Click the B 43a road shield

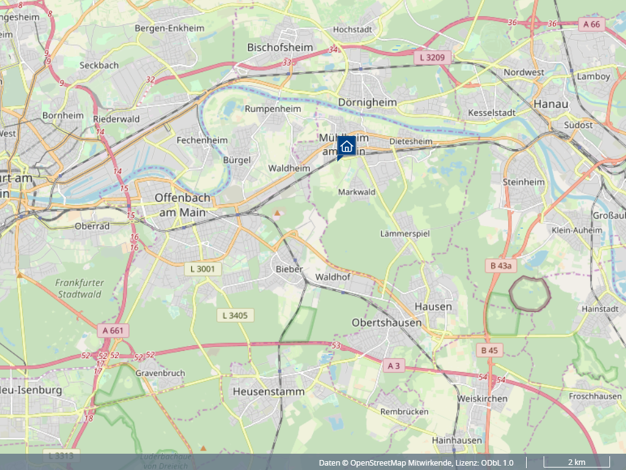(501, 266)
